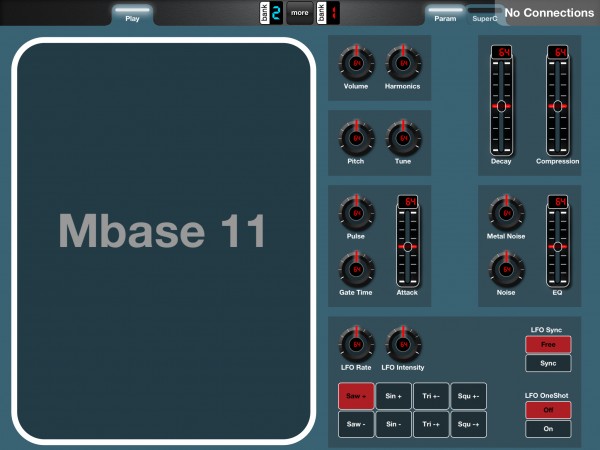Click the EQ value display

coord(558,202)
